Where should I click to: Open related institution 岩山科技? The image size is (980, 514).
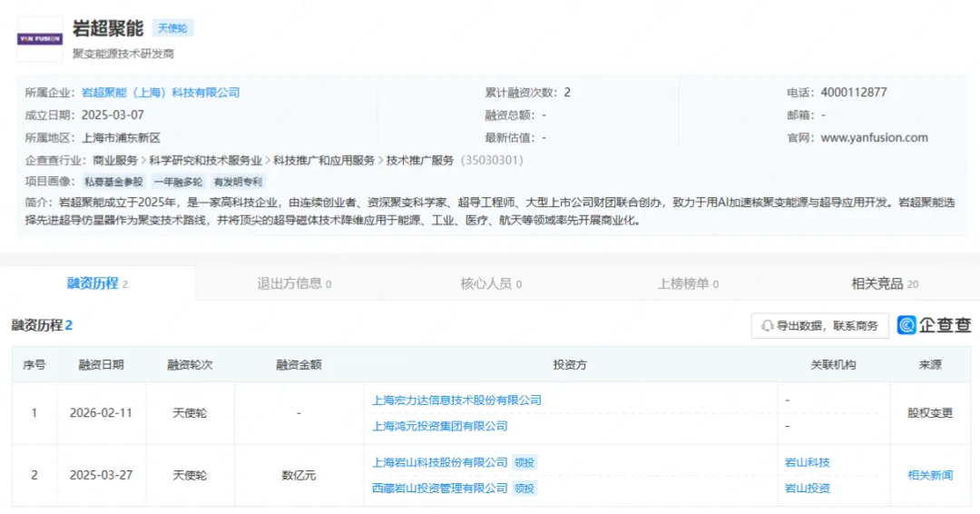[807, 463]
